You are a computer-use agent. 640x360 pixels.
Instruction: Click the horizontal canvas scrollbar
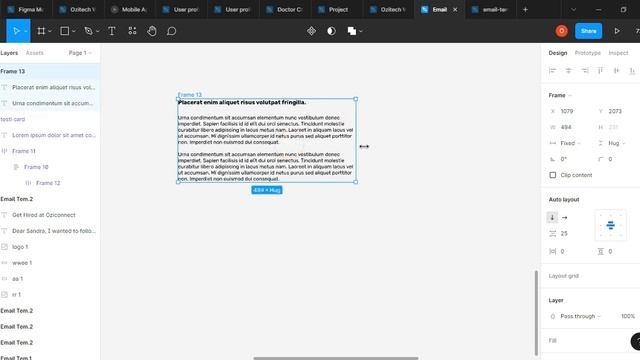336,358
